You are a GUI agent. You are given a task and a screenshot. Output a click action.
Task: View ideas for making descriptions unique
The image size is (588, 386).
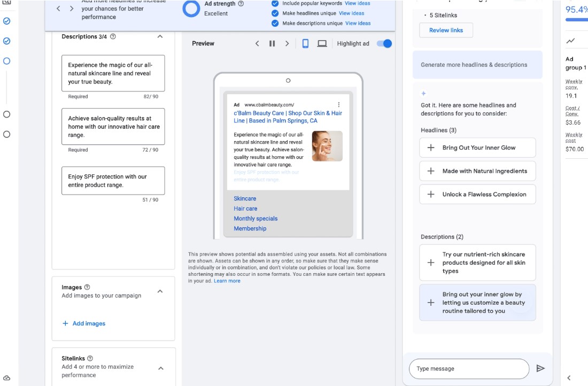358,24
